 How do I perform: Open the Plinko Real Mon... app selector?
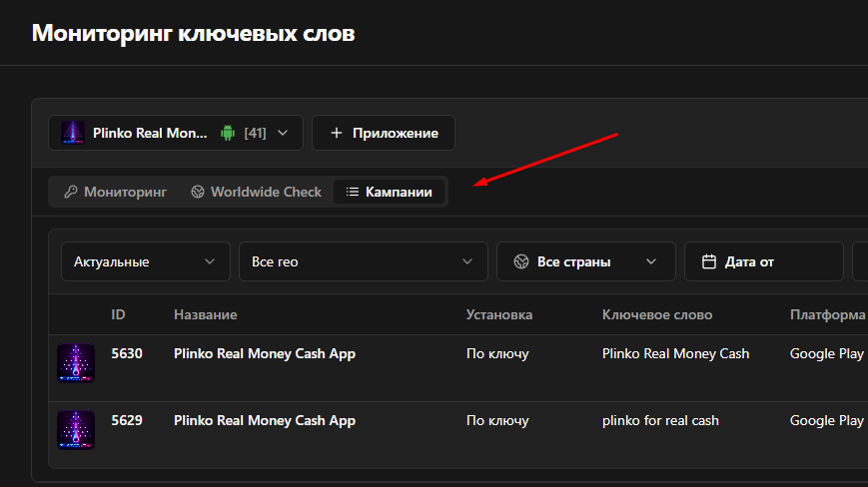tap(176, 133)
